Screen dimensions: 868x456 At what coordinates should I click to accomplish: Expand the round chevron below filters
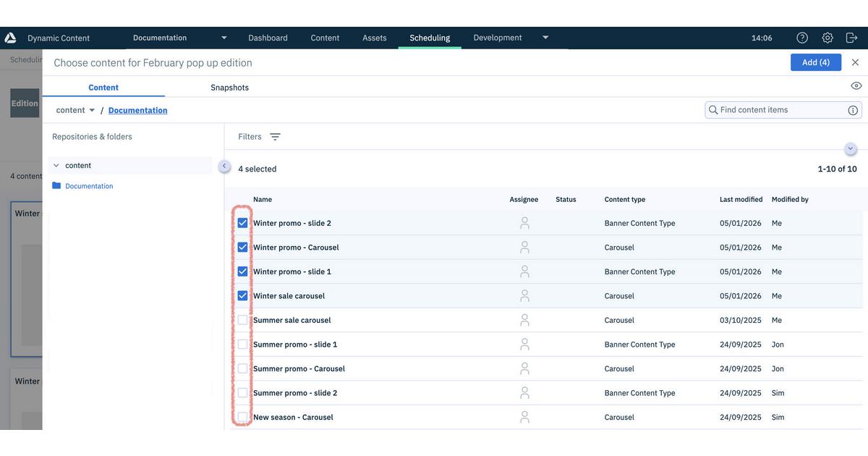[x=851, y=149]
